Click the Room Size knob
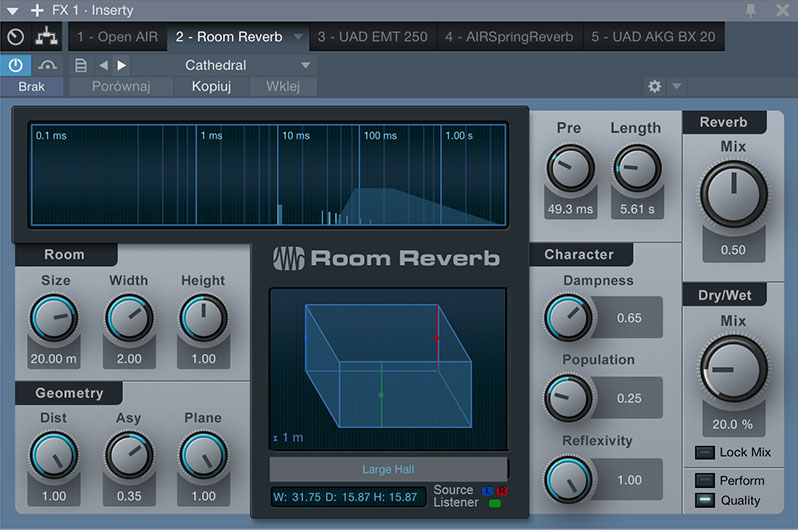Image resolution: width=798 pixels, height=530 pixels. point(54,318)
